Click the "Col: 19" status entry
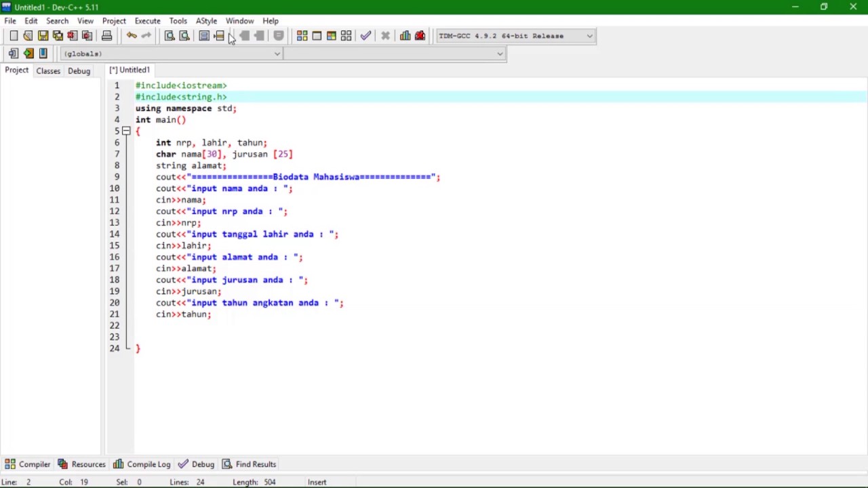 pyautogui.click(x=74, y=482)
